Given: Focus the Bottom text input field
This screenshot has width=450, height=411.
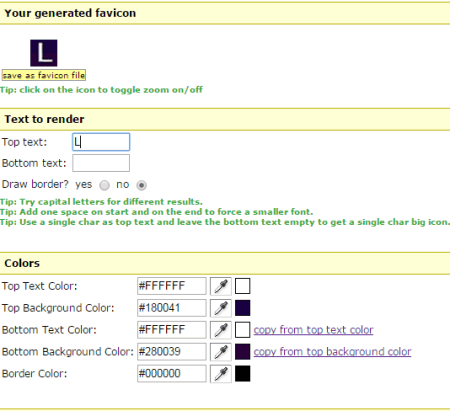Looking at the screenshot, I should (101, 163).
